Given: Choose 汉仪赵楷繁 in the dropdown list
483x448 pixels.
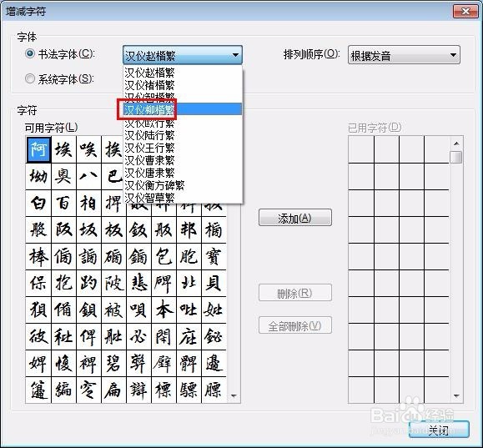Looking at the screenshot, I should (x=183, y=73).
